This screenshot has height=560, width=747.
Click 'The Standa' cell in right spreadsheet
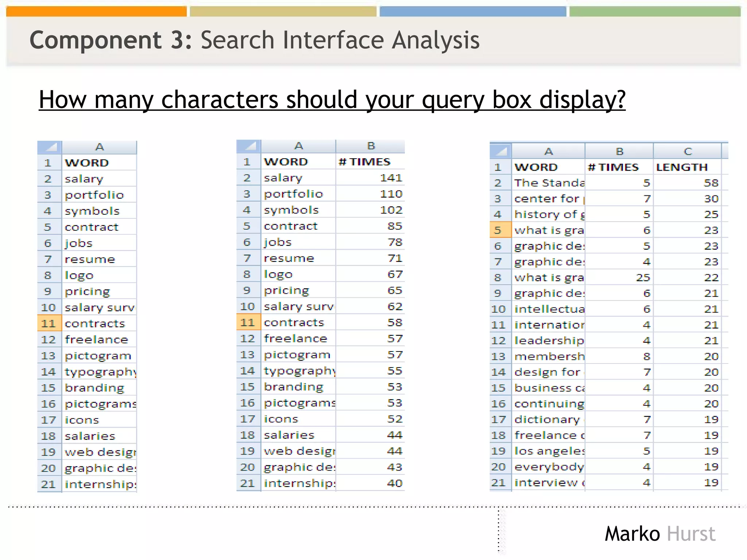pos(549,183)
